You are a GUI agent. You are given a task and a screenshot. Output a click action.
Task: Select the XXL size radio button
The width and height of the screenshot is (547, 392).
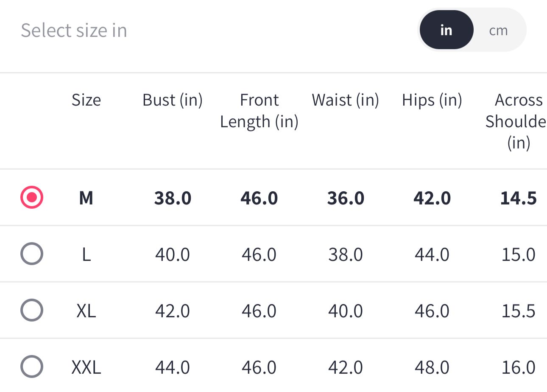coord(32,367)
